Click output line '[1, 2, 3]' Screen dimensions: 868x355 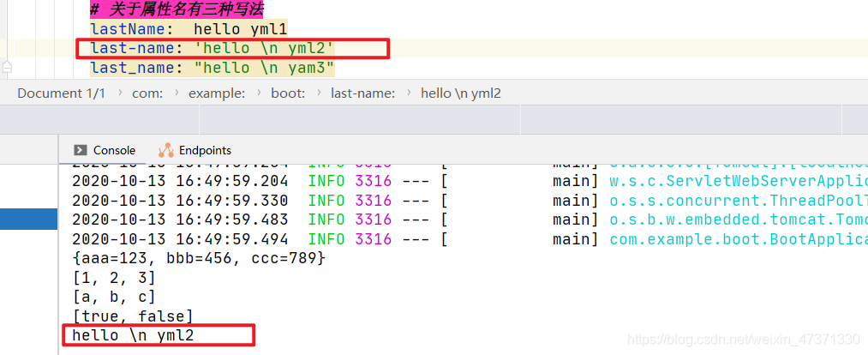[114, 278]
